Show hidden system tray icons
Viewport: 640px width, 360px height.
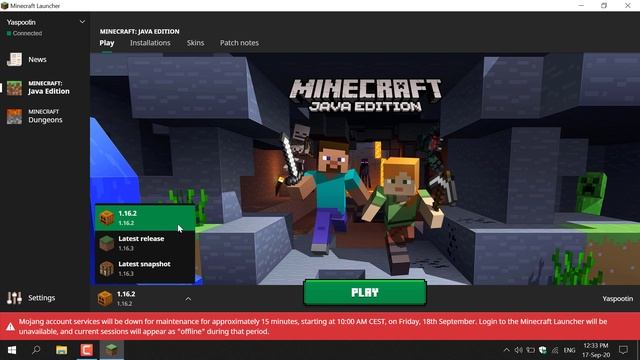click(507, 350)
